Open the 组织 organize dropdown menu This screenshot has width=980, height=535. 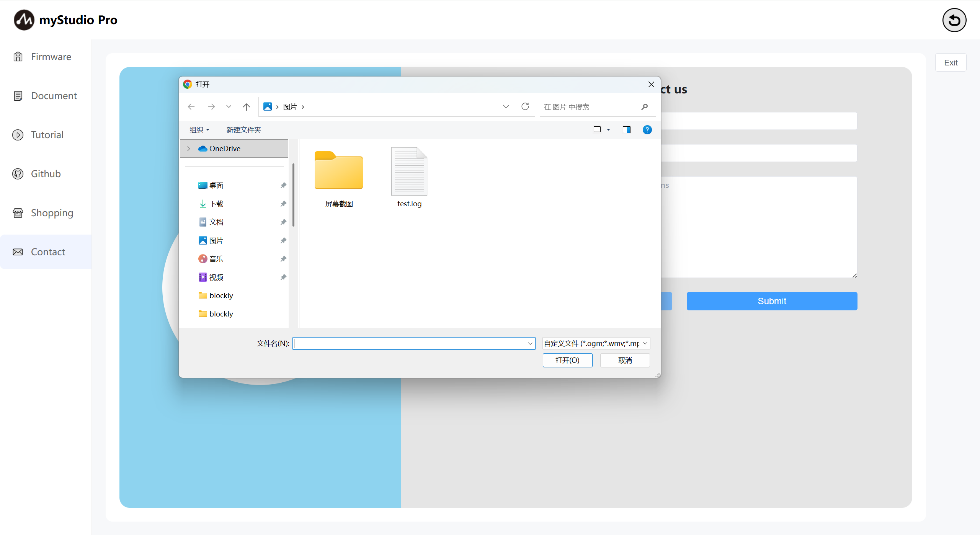coord(199,130)
